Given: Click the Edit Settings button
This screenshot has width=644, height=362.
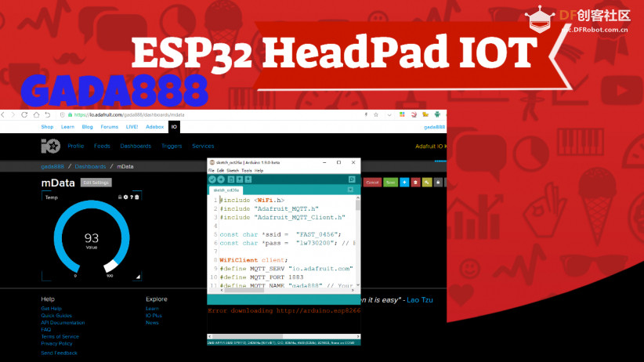Looking at the screenshot, I should 96,183.
